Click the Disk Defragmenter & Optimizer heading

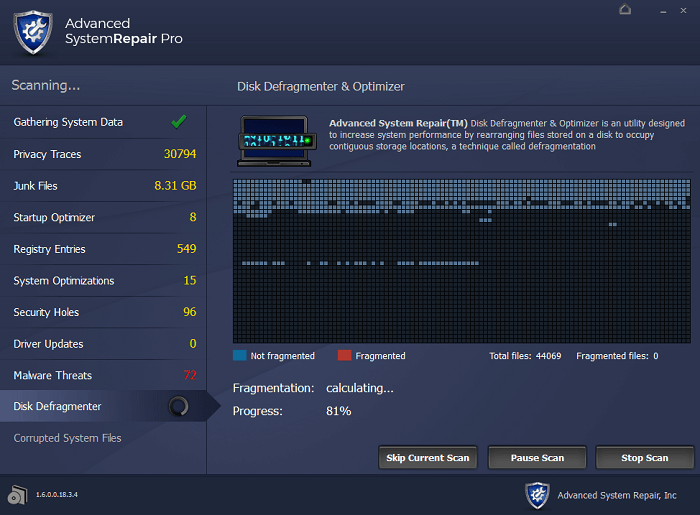tap(321, 86)
